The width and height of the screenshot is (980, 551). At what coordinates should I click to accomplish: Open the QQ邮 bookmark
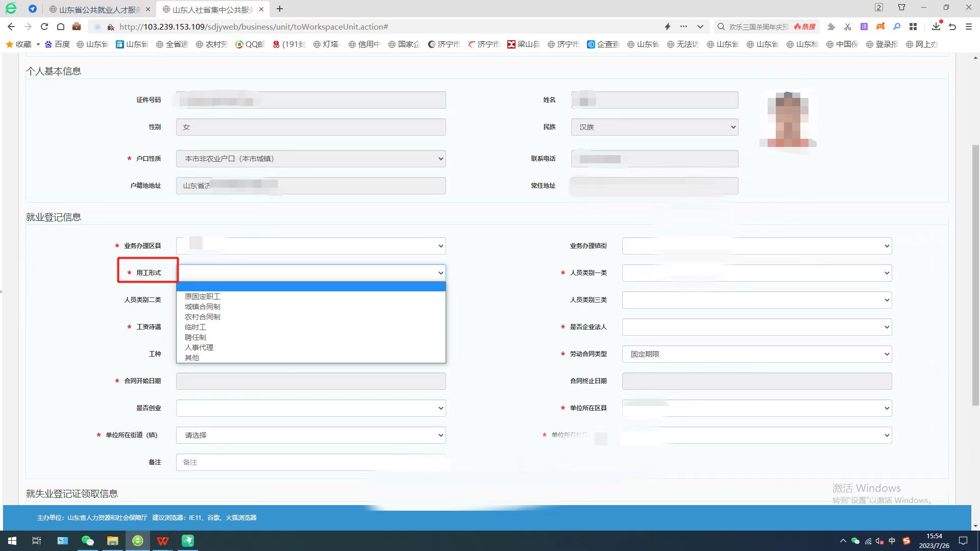(250, 44)
